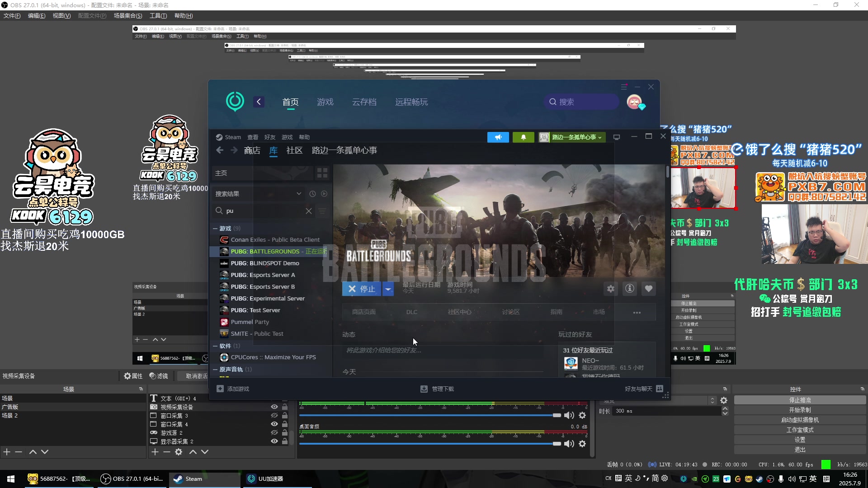The image size is (868, 488).
Task: Click the UU加速器 搜索 box
Action: (581, 102)
